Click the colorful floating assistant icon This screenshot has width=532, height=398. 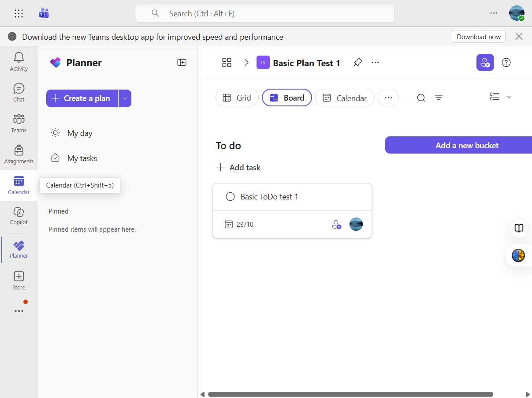click(x=518, y=255)
